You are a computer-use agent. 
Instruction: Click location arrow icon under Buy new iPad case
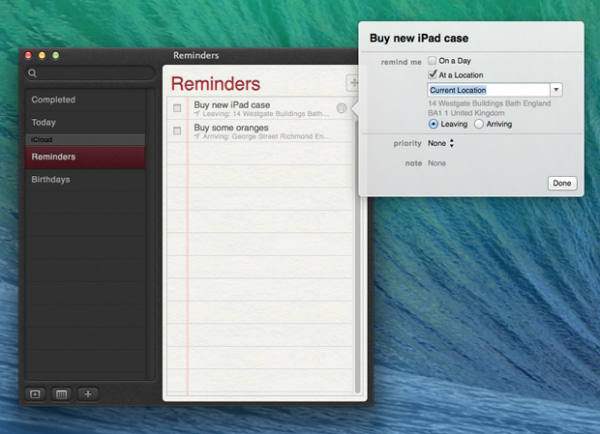[x=197, y=113]
